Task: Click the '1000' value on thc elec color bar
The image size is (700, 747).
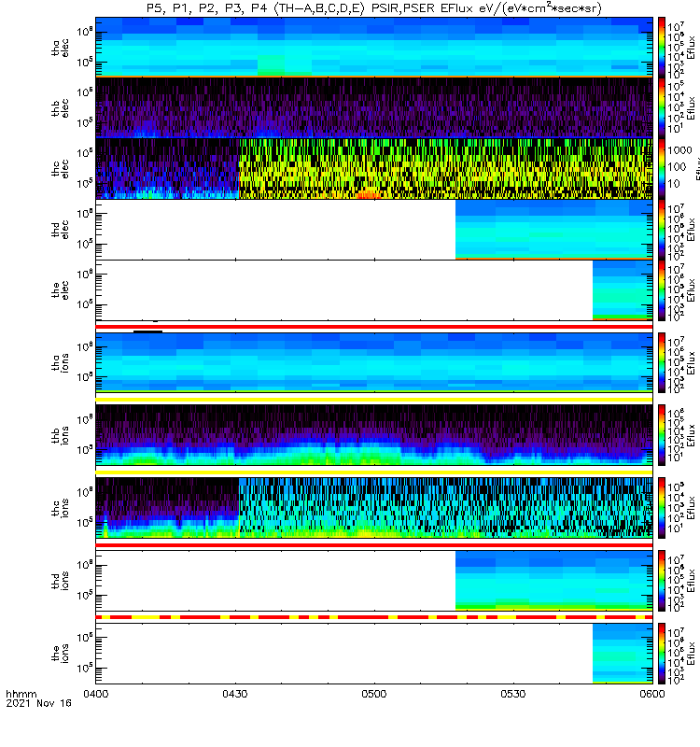Action: [x=679, y=150]
